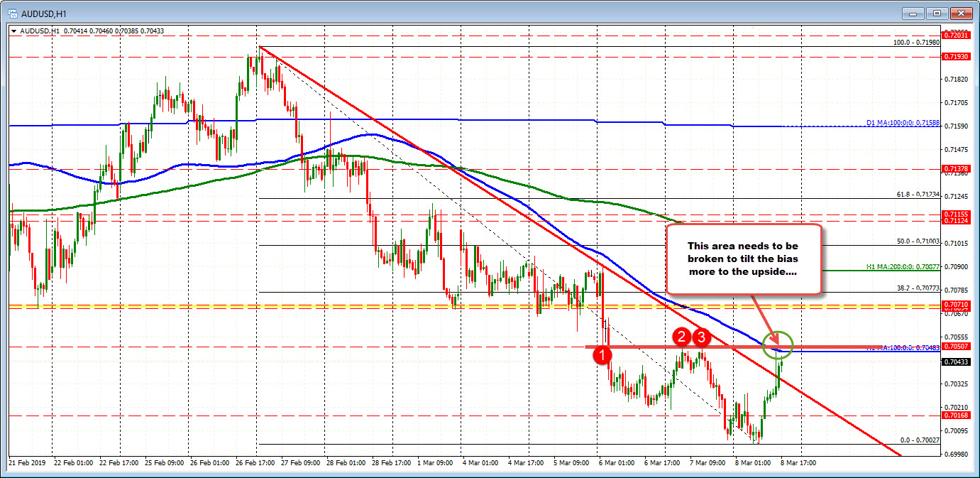This screenshot has width=980, height=478.
Task: Select the Fibonacci 50.0 - 0.71003 label
Action: pyautogui.click(x=918, y=241)
